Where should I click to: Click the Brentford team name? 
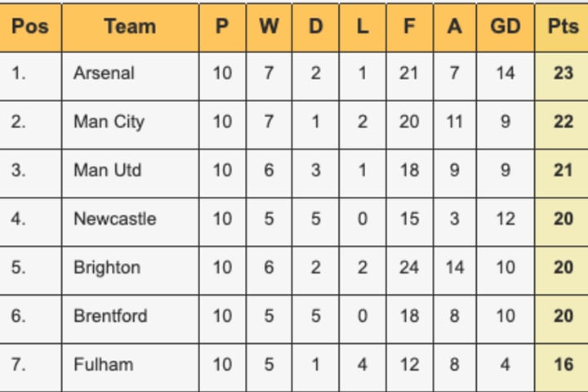click(110, 316)
